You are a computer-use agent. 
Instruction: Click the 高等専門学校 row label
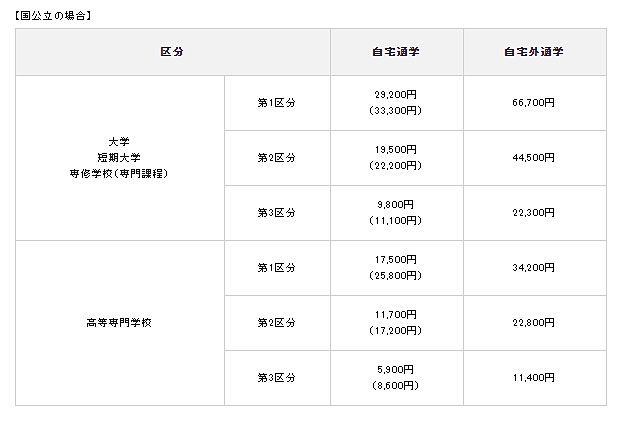[x=119, y=323]
